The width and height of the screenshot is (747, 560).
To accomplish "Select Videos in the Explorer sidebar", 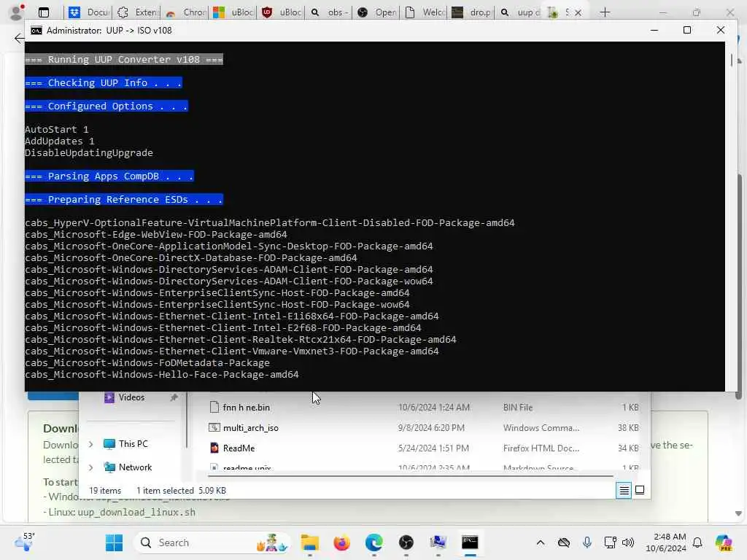I will [131, 397].
